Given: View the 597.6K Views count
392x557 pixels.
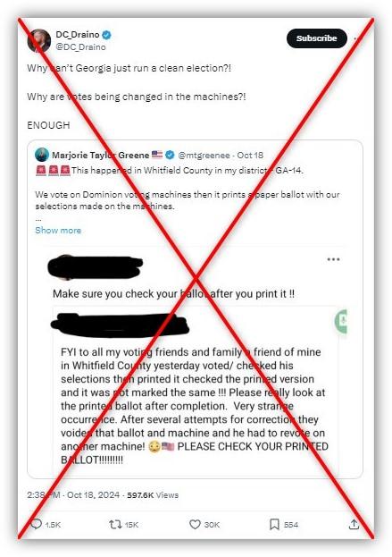Looking at the screenshot, I should click(x=153, y=494).
